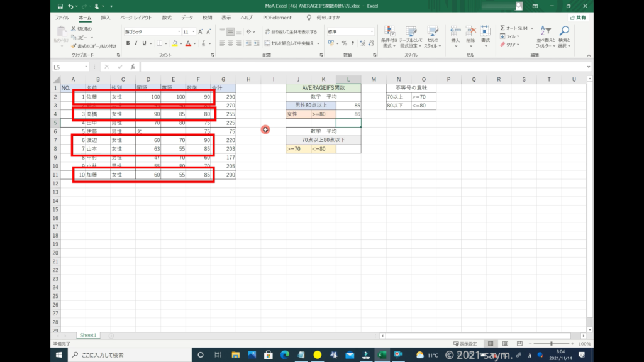Screen dimensions: 644x362
Task: Click the format painter brush icon
Action: coord(74,46)
